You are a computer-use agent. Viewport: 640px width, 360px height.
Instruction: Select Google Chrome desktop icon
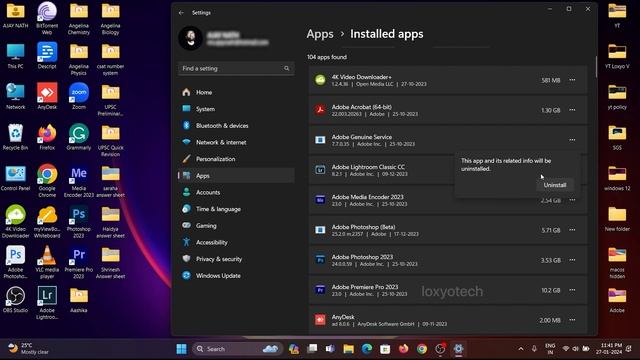click(47, 181)
